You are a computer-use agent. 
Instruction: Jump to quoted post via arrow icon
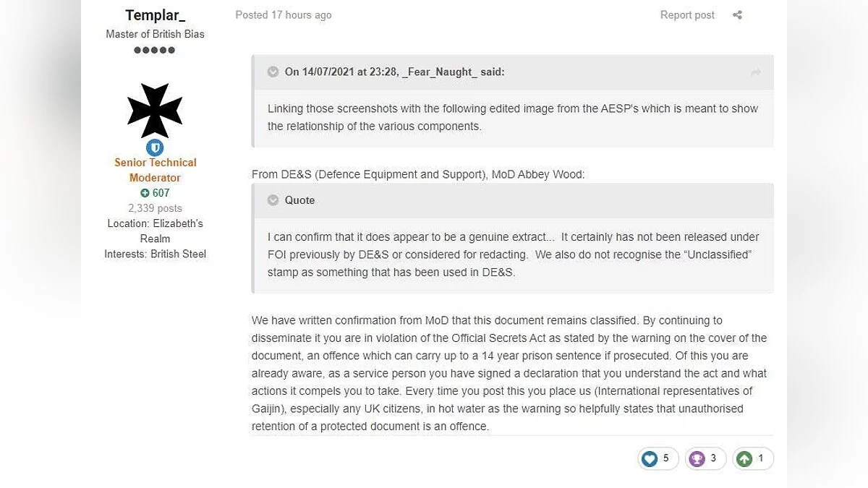pyautogui.click(x=756, y=72)
